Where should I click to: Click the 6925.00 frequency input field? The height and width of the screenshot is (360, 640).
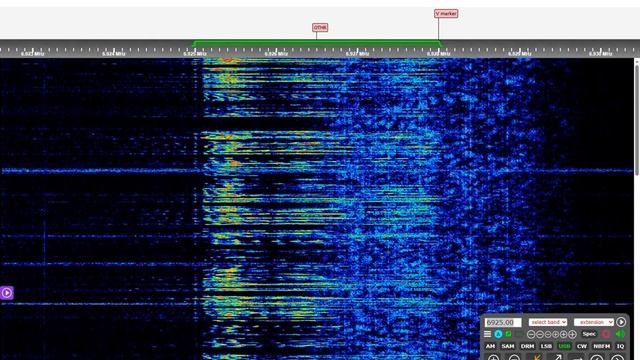[503, 322]
